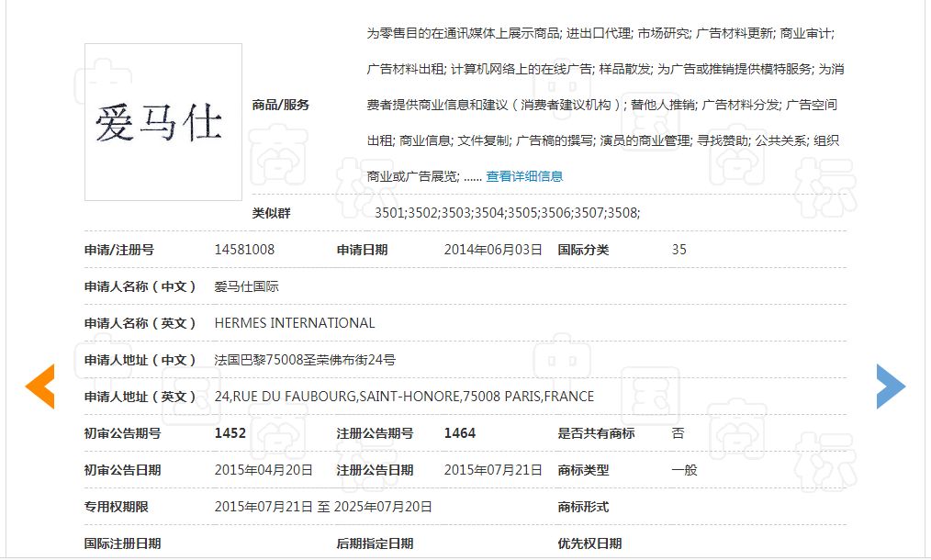Go to previous record with orange arrow

[x=39, y=386]
